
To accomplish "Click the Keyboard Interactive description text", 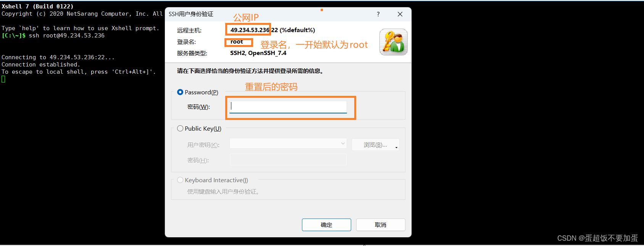I will coord(224,191).
